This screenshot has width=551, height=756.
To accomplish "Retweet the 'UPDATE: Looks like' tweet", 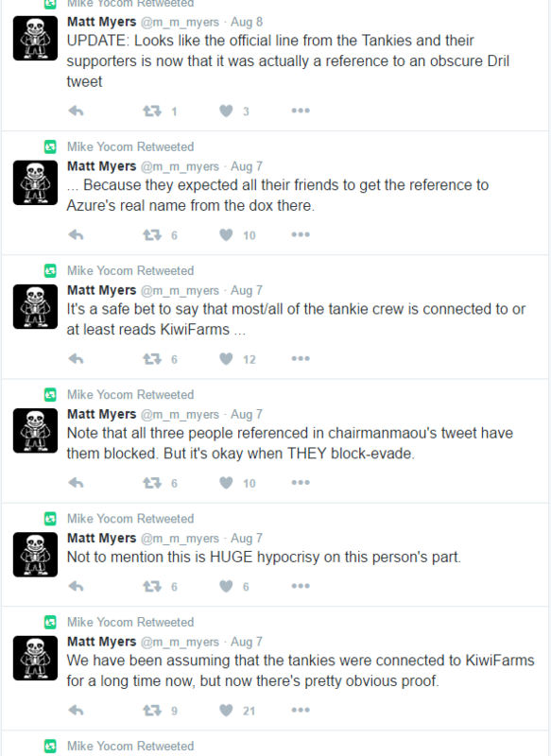I will (152, 112).
